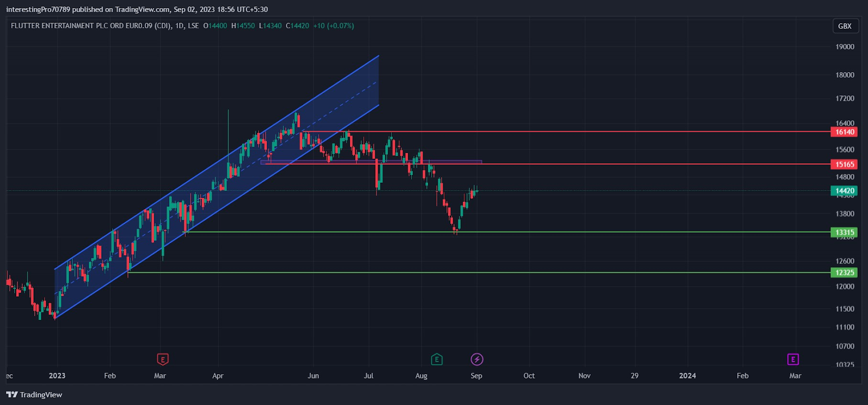Open the TradingView logo link
868x405 pixels.
[34, 395]
